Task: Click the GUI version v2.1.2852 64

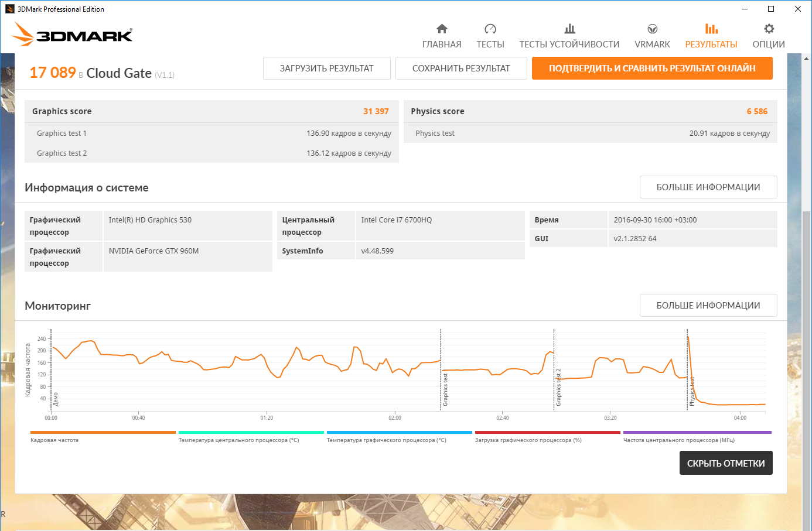Action: coord(635,239)
